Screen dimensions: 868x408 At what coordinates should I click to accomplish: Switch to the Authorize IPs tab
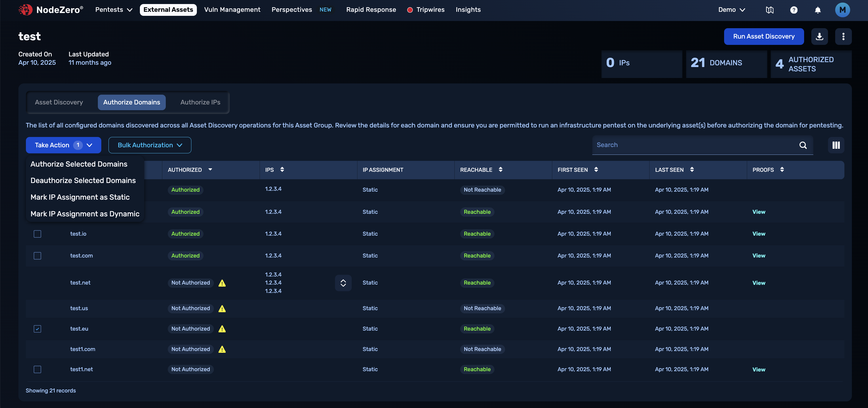click(x=200, y=102)
